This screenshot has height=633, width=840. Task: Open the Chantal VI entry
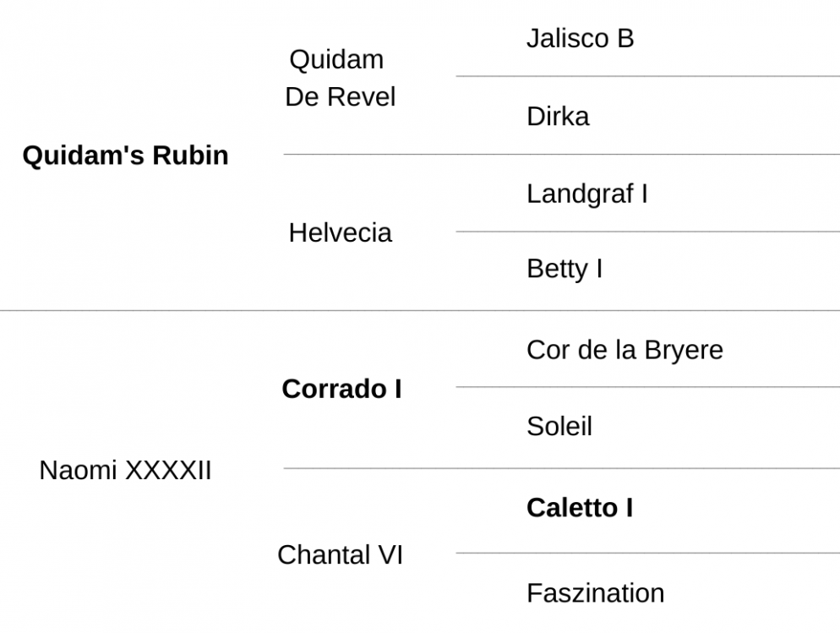tap(341, 554)
